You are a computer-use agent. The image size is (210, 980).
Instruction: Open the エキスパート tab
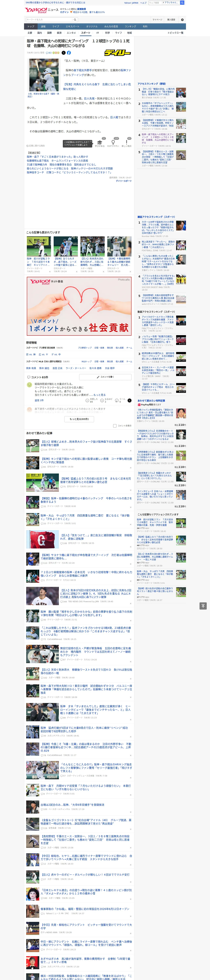pyautogui.click(x=72, y=27)
